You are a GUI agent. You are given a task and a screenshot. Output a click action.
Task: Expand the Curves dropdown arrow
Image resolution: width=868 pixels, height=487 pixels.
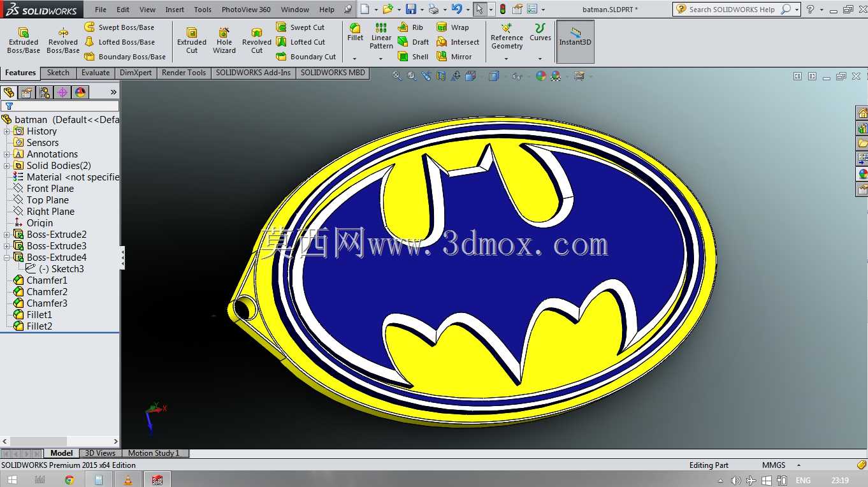pos(540,59)
